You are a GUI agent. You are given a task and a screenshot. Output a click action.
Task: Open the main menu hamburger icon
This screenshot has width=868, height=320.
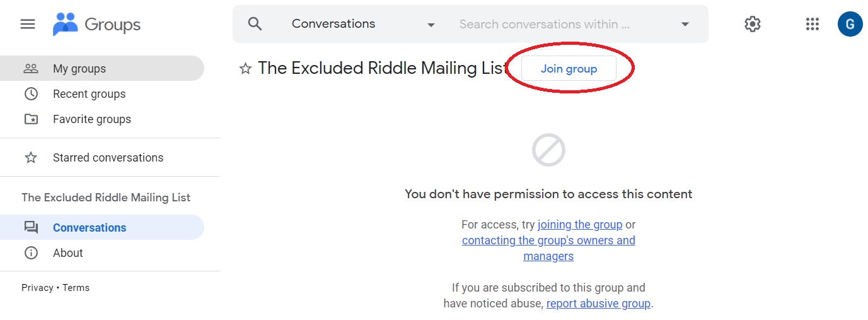[28, 24]
